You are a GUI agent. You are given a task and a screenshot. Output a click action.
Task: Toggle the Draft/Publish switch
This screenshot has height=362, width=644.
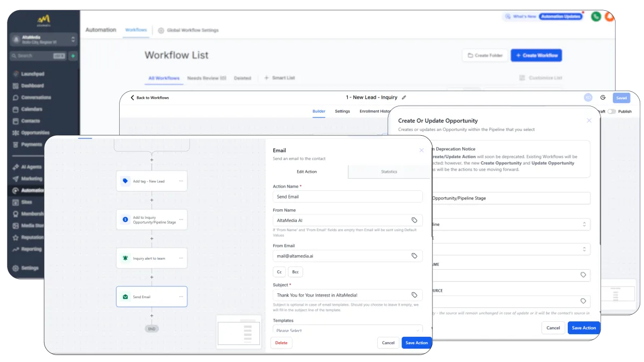pos(612,112)
